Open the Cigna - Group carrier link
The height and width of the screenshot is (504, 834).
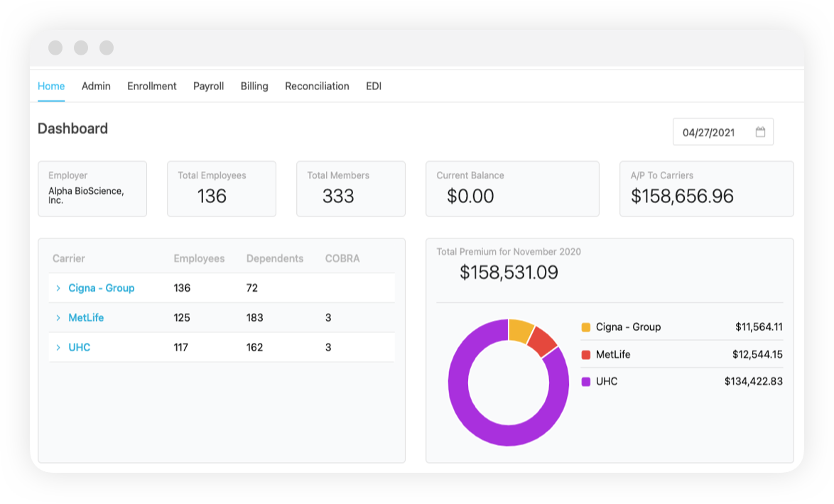coord(102,288)
